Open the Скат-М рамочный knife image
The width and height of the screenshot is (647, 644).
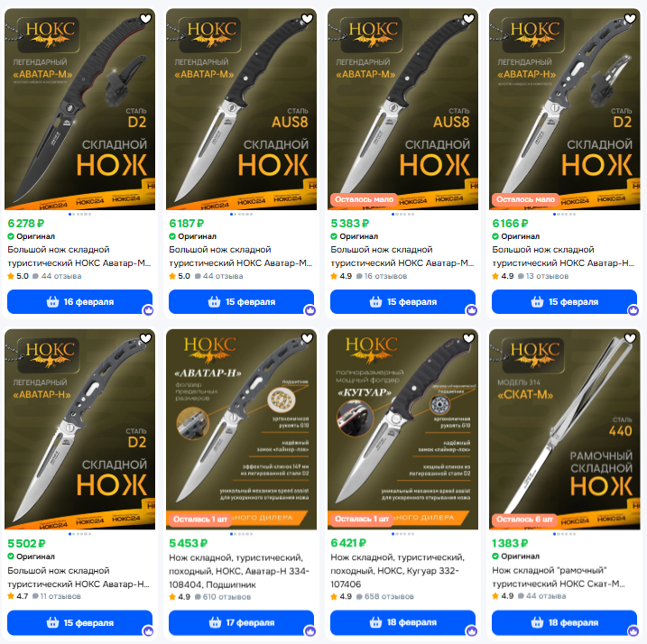point(565,429)
